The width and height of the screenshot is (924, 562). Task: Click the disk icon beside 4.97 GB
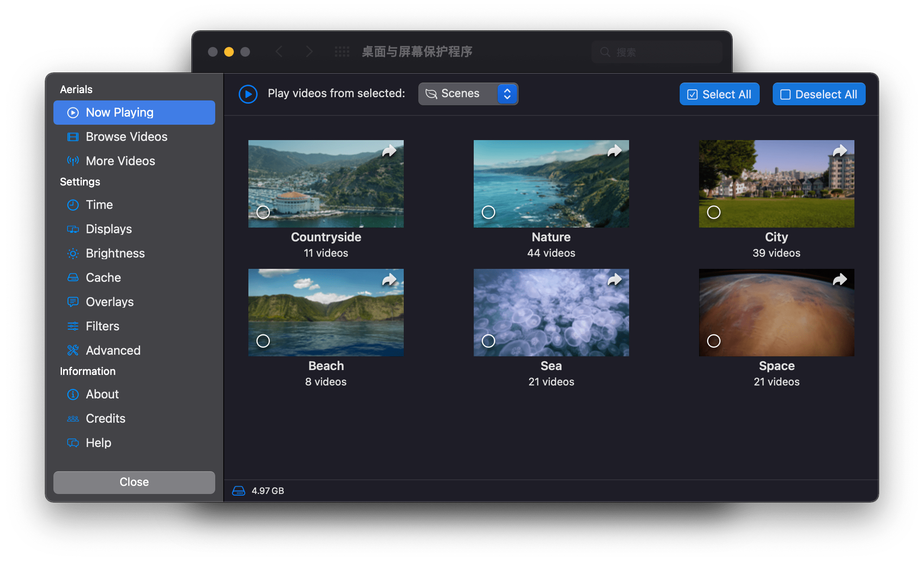pos(238,490)
